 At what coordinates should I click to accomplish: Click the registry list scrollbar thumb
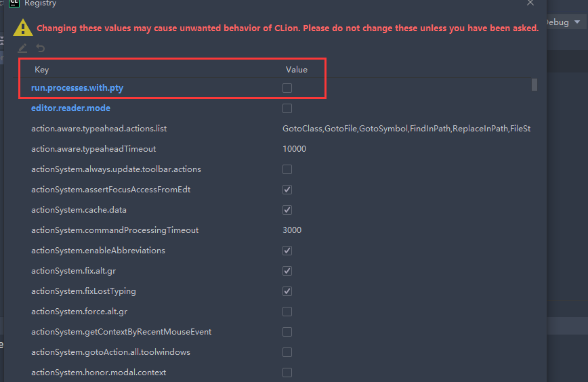(x=534, y=85)
